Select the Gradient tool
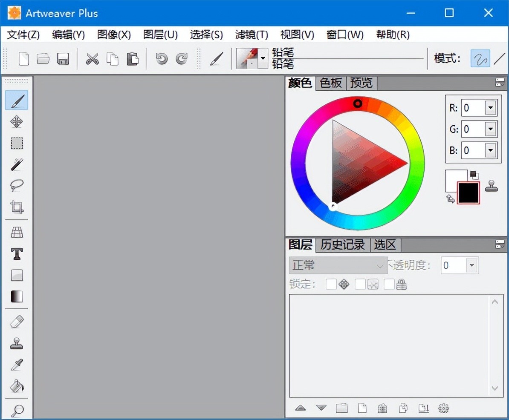This screenshot has height=420, width=509. [x=17, y=296]
